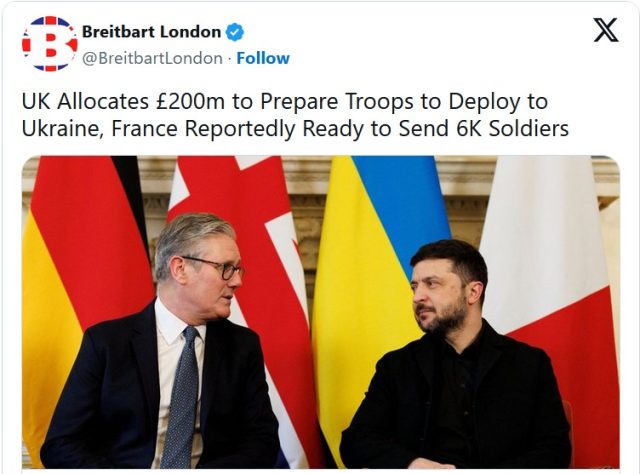Click '£200m' in the tweet text
640x474 pixels.
190,101
